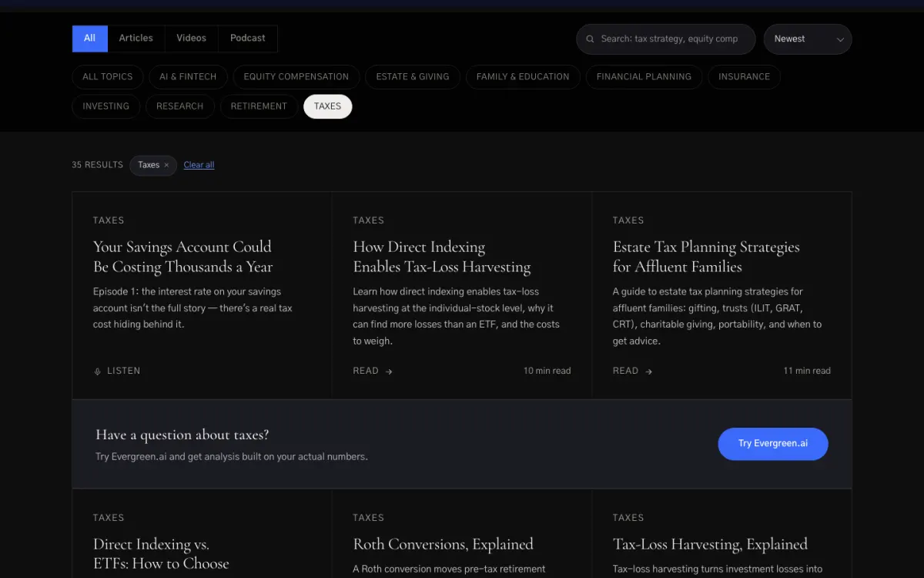The height and width of the screenshot is (578, 924).
Task: Switch to the Articles tab
Action: pos(136,39)
